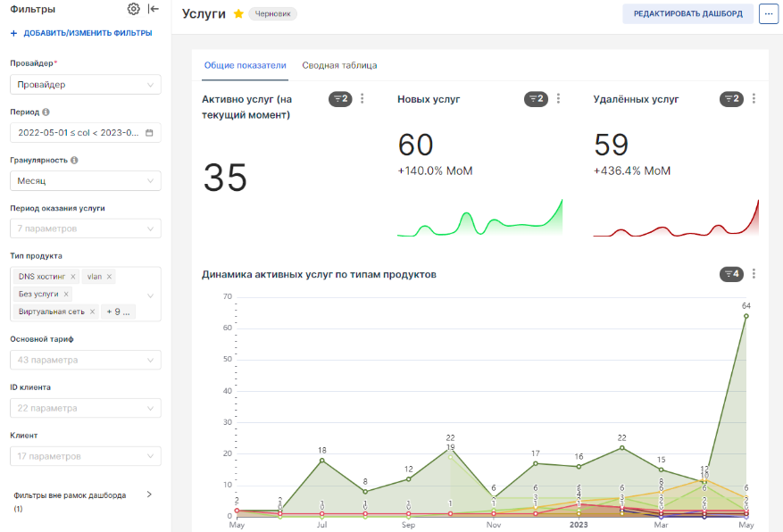Viewport: 783px width, 532px height.
Task: Open the calendar icon in the Период field
Action: (x=149, y=133)
